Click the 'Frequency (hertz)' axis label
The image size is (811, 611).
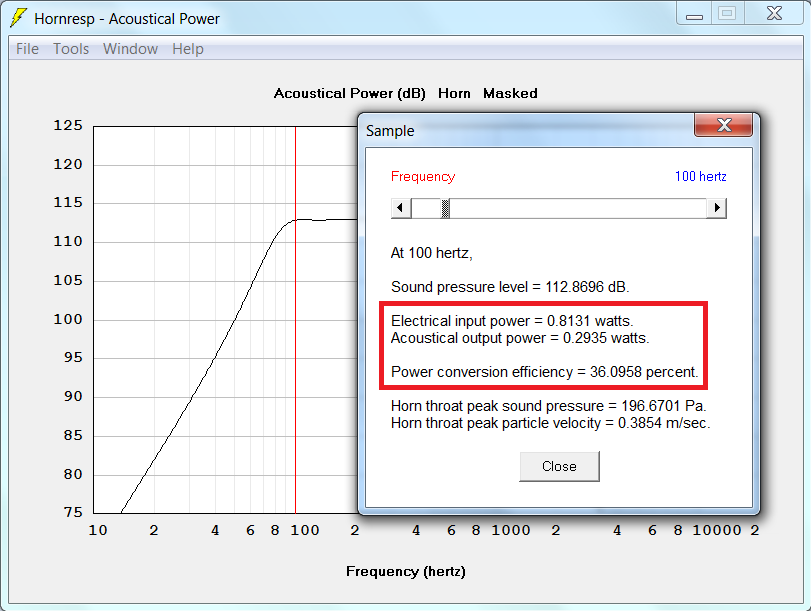click(406, 571)
